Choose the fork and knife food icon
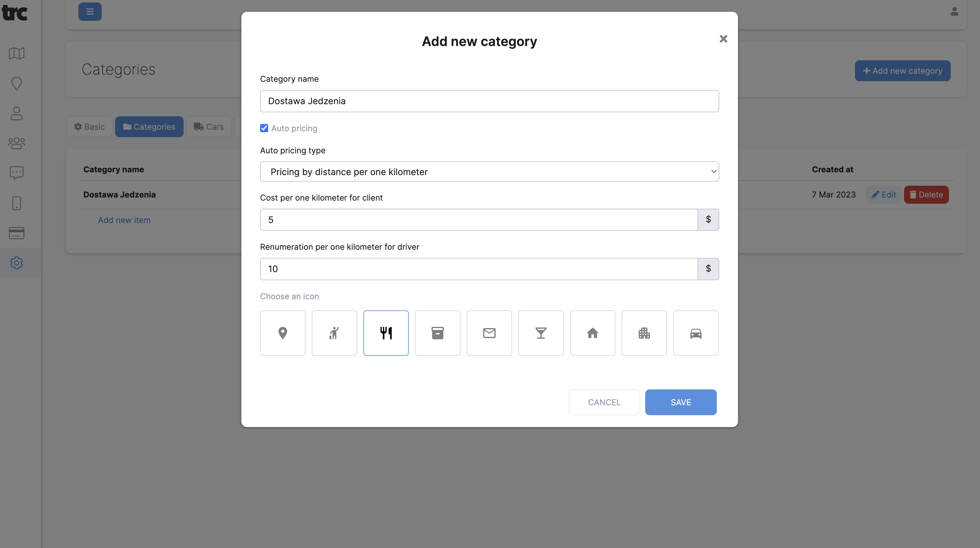Image resolution: width=980 pixels, height=548 pixels. pyautogui.click(x=386, y=333)
